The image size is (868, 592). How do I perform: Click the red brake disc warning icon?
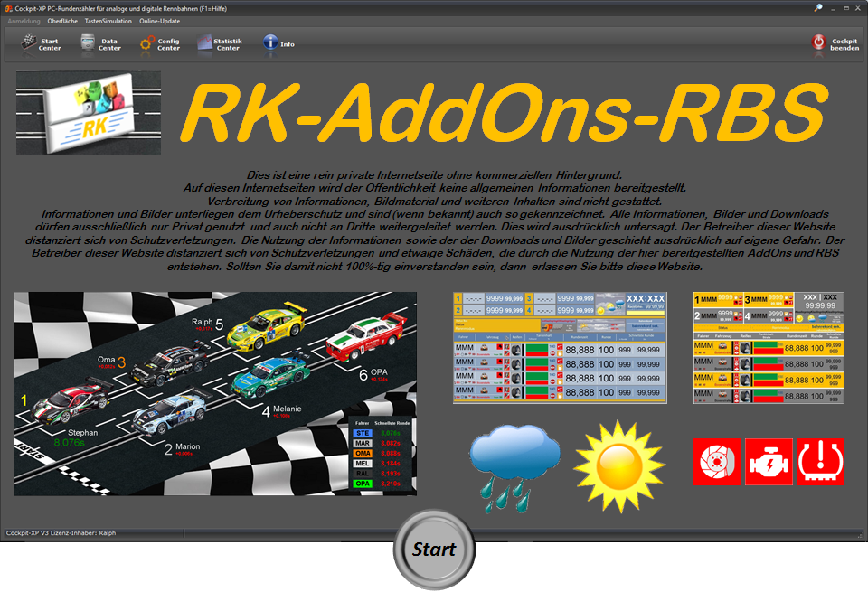pos(717,462)
